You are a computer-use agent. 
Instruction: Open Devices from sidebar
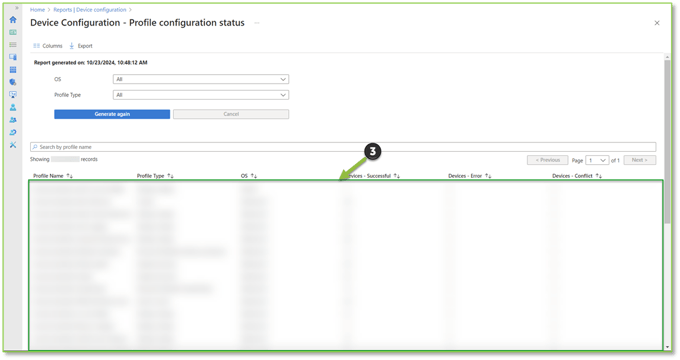click(13, 57)
